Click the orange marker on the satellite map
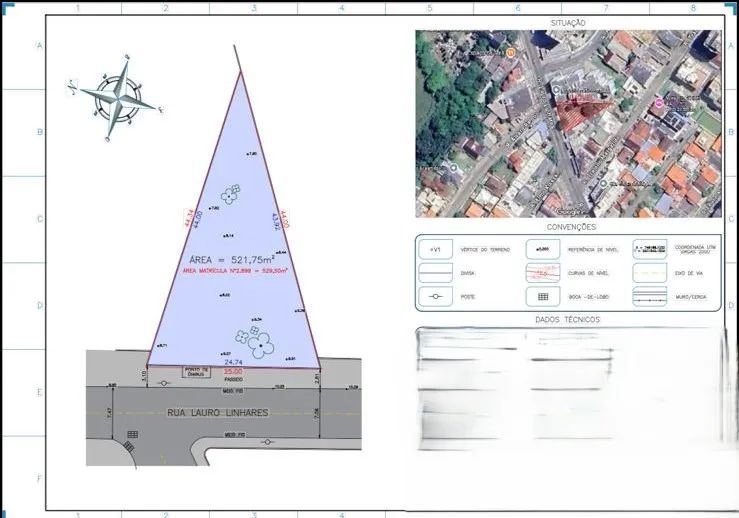The height and width of the screenshot is (518, 739). (510, 52)
